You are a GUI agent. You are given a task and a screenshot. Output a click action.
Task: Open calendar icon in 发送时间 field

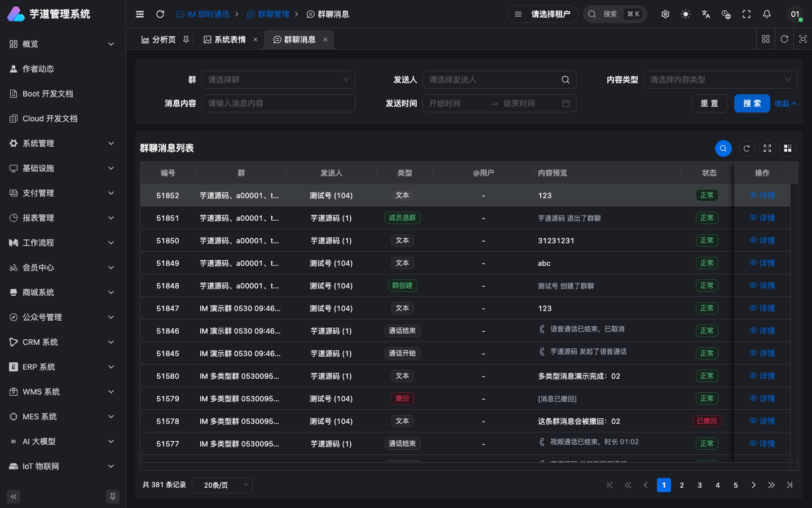click(x=566, y=103)
